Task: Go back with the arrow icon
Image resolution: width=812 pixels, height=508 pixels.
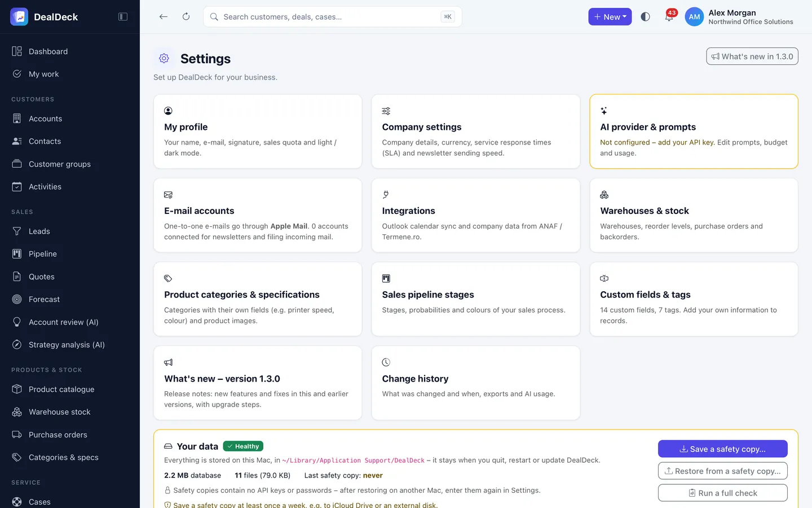Action: [164, 17]
